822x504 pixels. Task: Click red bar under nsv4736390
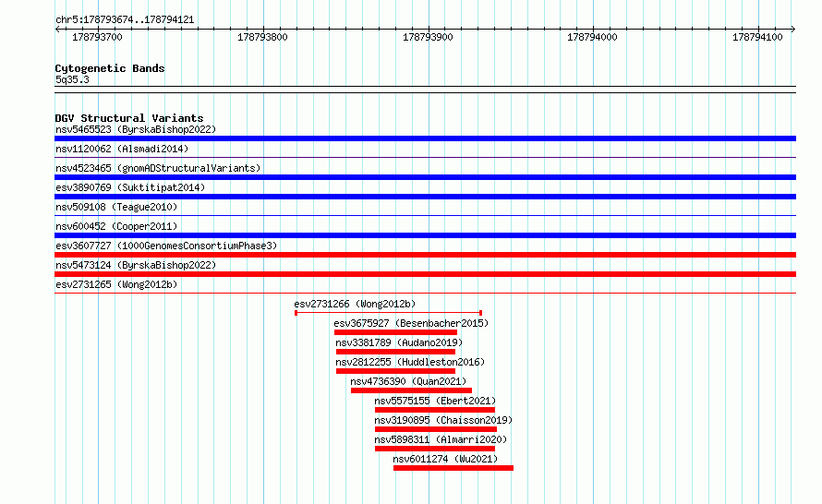pyautogui.click(x=412, y=390)
